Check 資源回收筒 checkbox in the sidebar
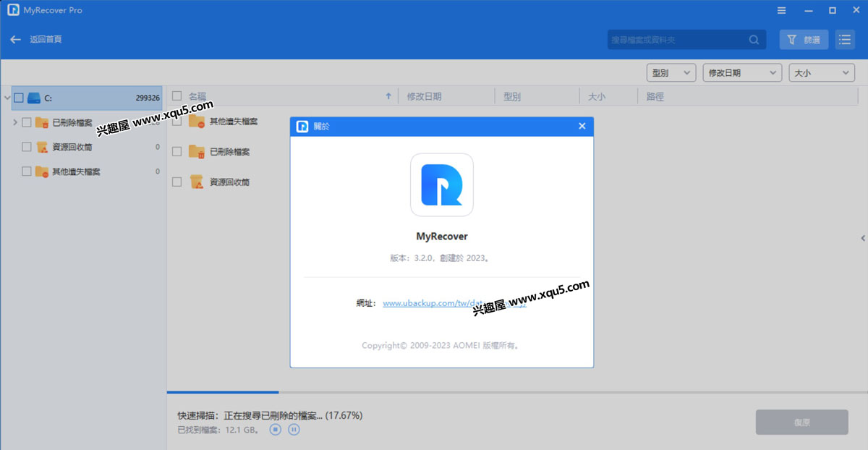 point(27,147)
